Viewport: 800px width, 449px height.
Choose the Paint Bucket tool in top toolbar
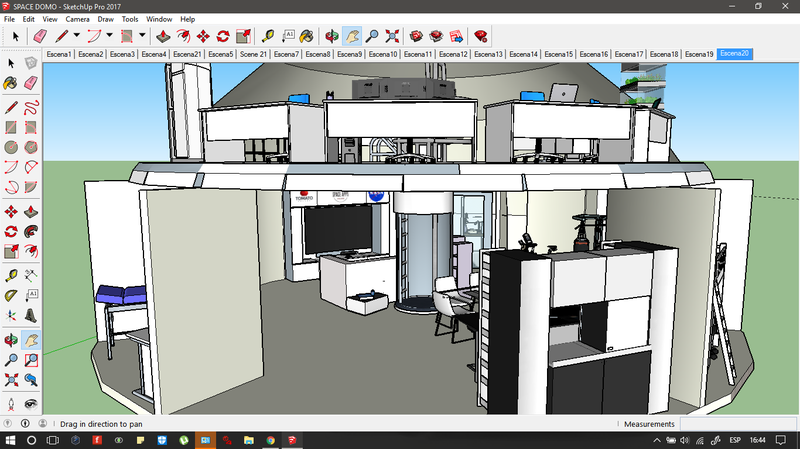pyautogui.click(x=307, y=36)
